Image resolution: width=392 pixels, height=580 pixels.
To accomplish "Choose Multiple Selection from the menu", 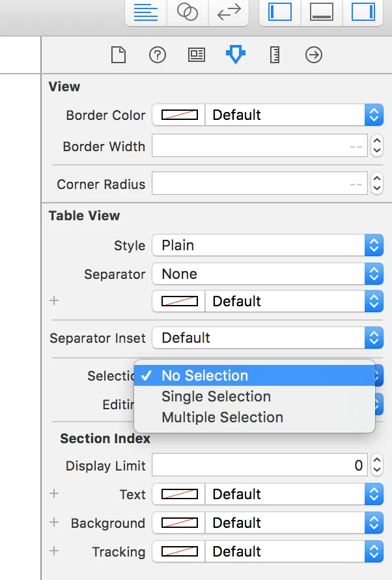I will 222,418.
